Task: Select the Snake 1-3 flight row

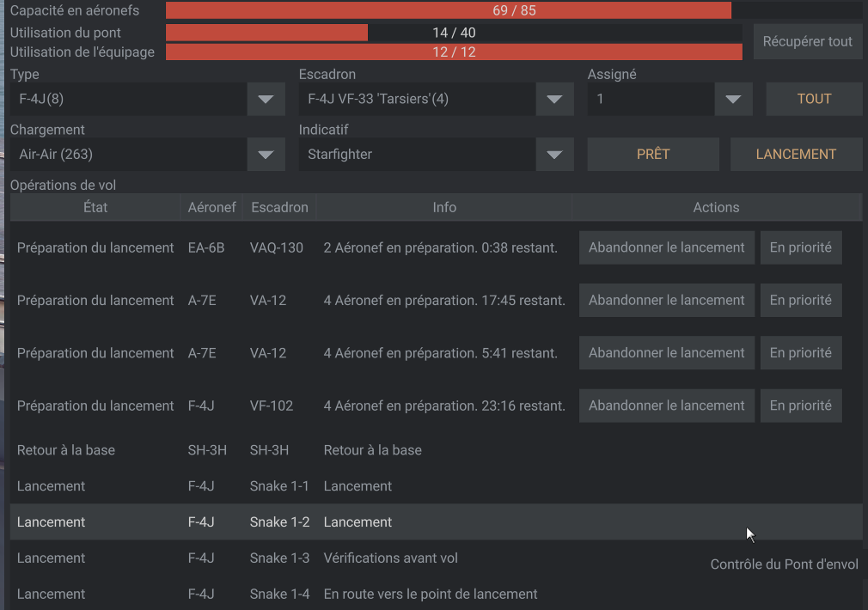Action: (344, 558)
